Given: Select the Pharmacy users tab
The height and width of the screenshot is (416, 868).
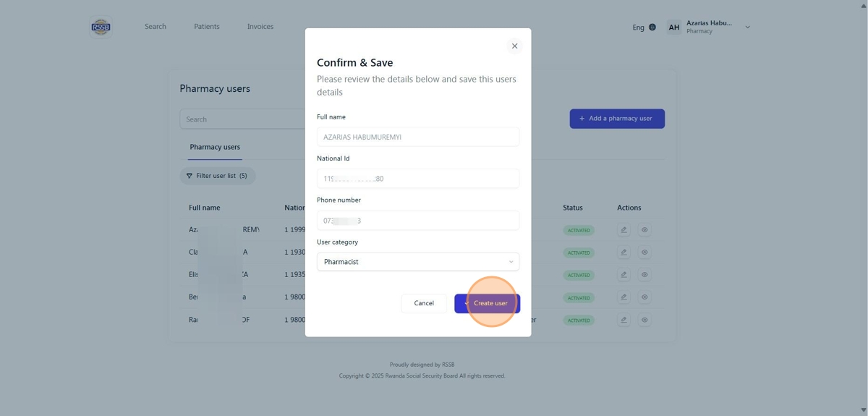Looking at the screenshot, I should (x=215, y=147).
